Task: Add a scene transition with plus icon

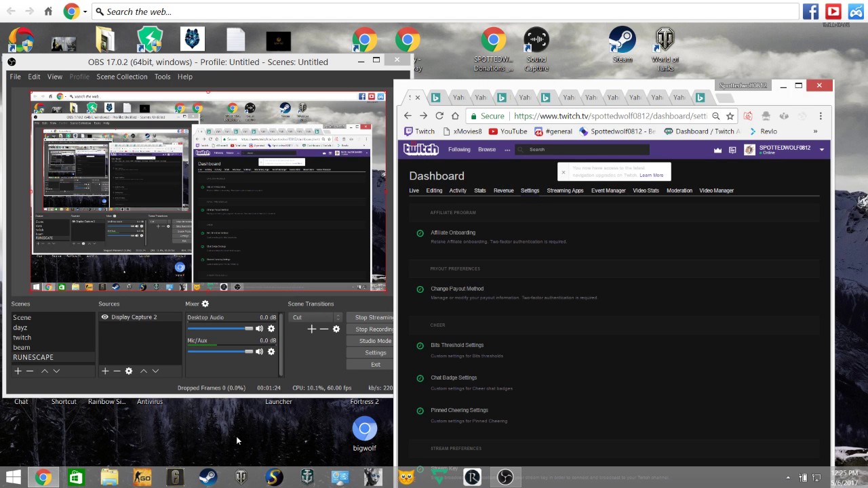Action: [311, 329]
